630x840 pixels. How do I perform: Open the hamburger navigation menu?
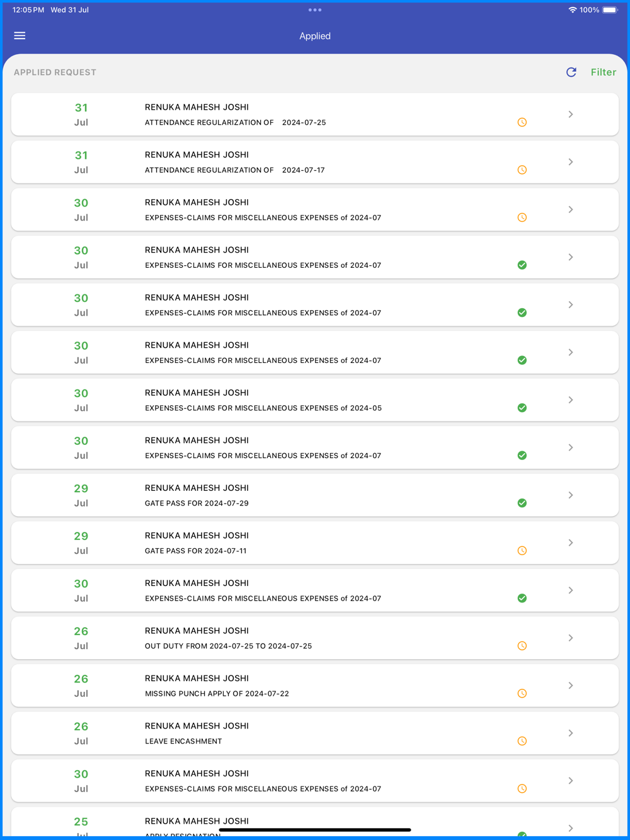click(20, 36)
